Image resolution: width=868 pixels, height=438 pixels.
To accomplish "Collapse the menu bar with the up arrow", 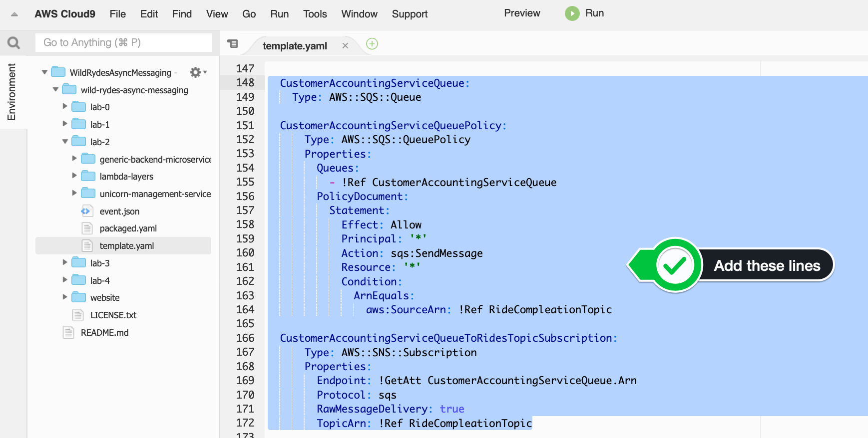I will [x=14, y=14].
